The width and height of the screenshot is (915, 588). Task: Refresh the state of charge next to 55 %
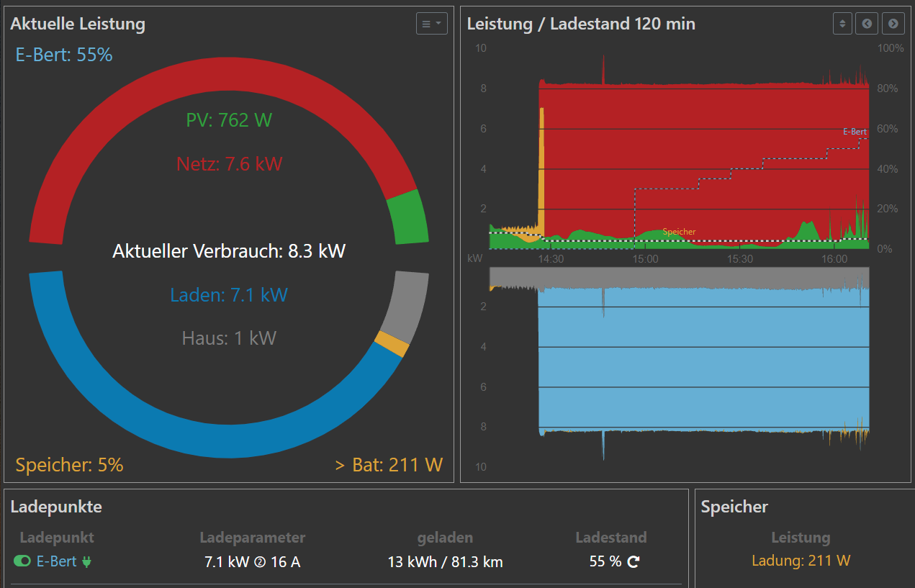pos(634,562)
